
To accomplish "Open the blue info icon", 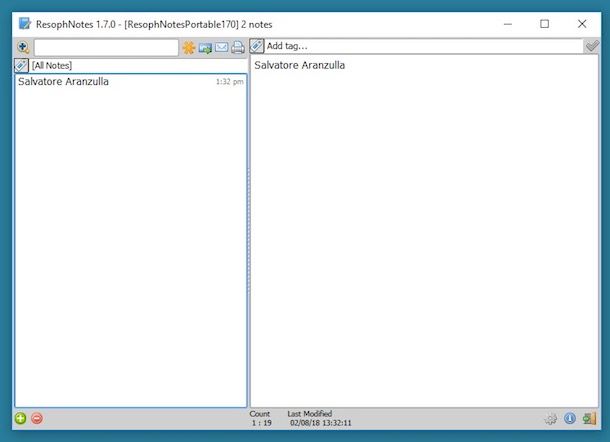I will pyautogui.click(x=570, y=418).
